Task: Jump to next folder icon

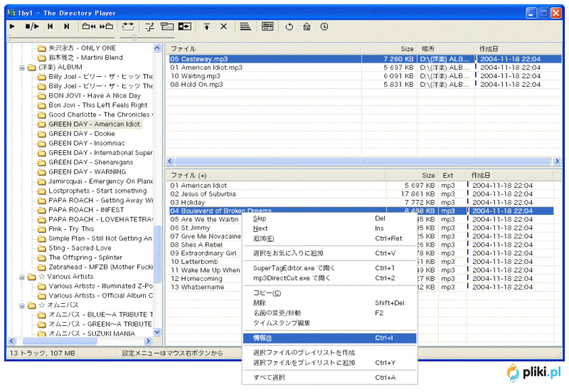Action: click(x=106, y=26)
